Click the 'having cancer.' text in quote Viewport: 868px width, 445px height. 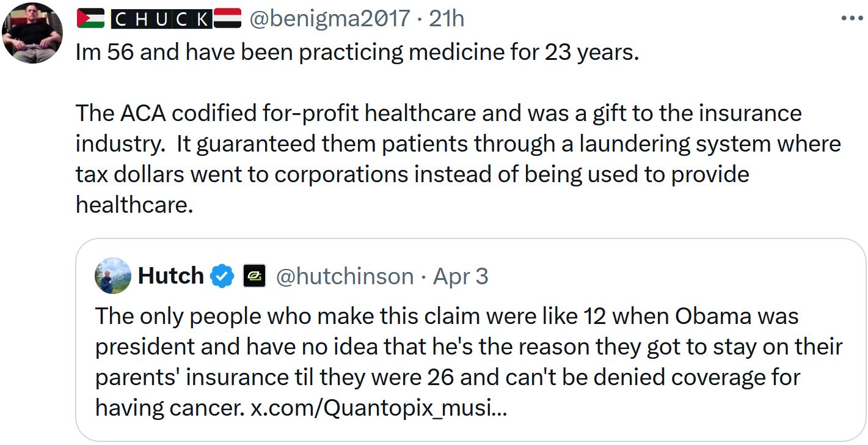(x=170, y=407)
